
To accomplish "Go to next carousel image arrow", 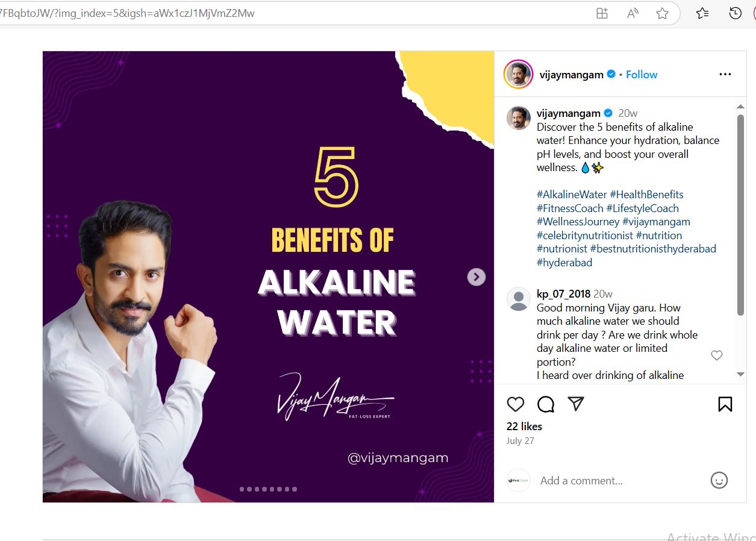I will click(476, 277).
